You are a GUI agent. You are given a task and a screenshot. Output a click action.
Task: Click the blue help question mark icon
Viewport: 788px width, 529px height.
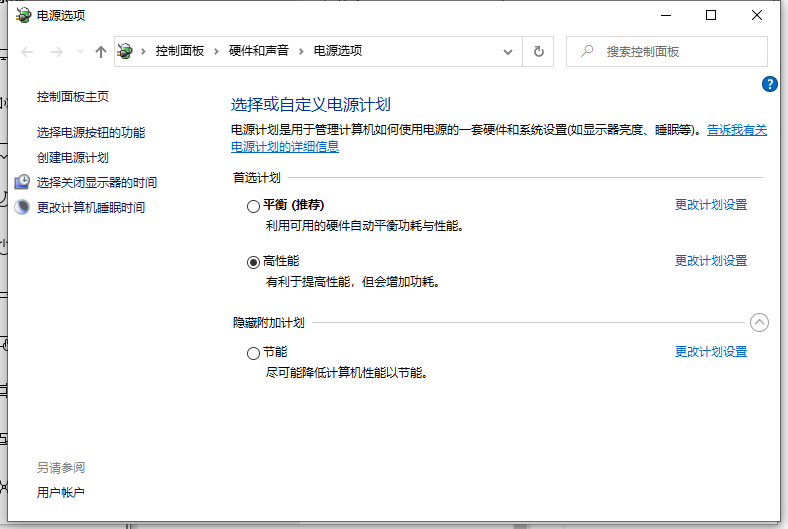(769, 85)
